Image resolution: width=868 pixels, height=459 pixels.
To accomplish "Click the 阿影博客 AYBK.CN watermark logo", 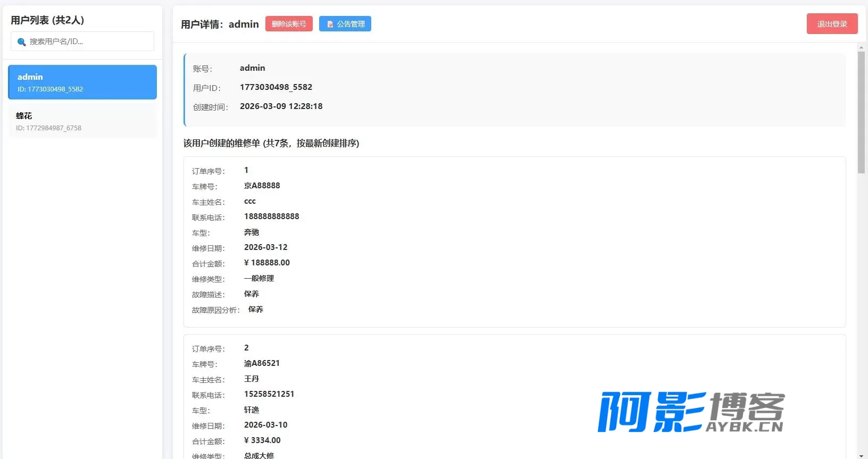I will 691,412.
